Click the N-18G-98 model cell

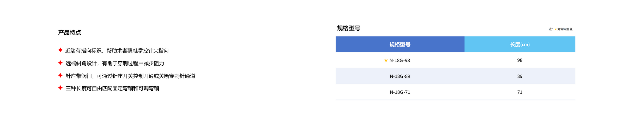coord(400,60)
